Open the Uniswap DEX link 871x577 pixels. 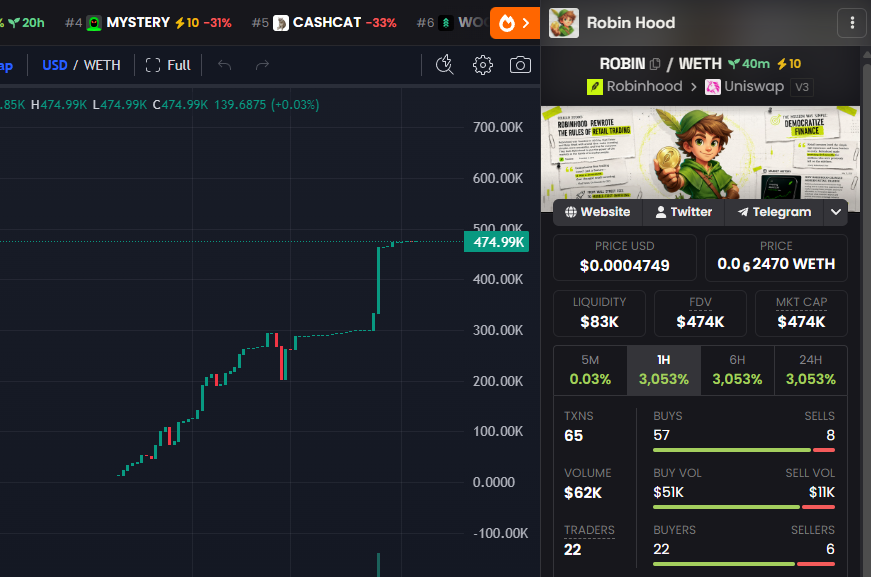[744, 87]
